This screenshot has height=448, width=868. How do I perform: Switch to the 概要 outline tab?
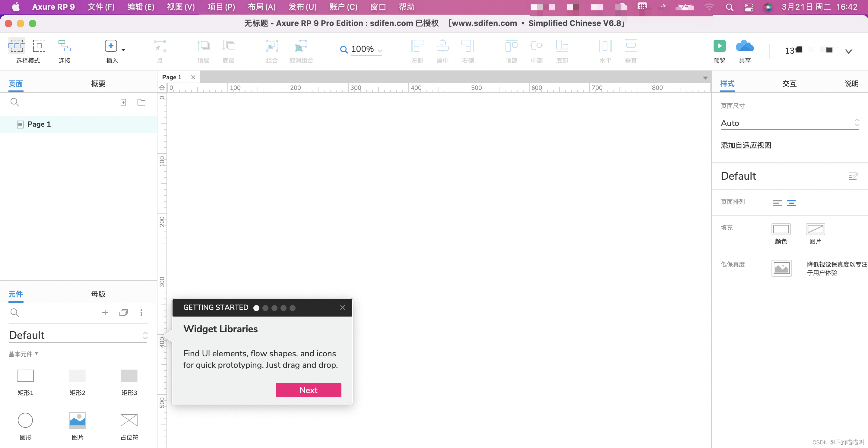pos(98,84)
